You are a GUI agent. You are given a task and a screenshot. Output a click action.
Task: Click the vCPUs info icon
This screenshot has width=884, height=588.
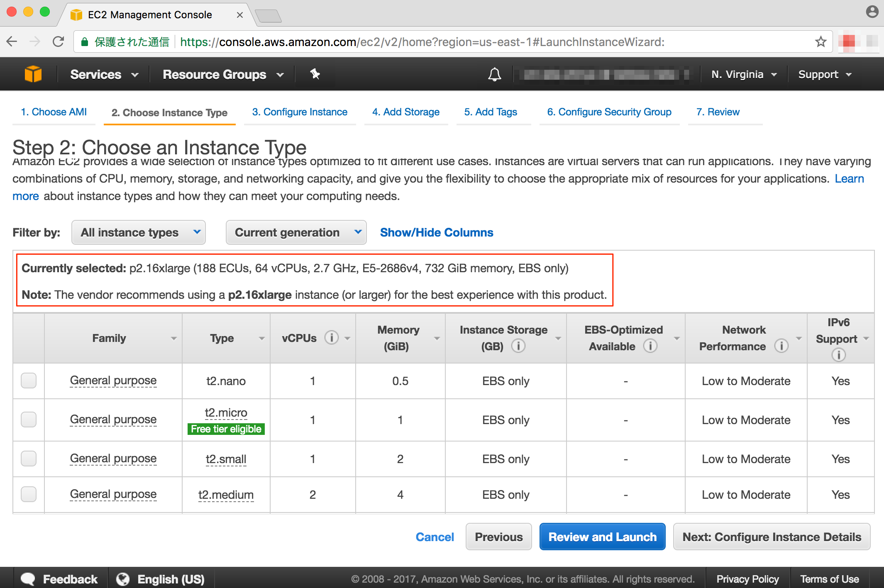[x=331, y=338]
